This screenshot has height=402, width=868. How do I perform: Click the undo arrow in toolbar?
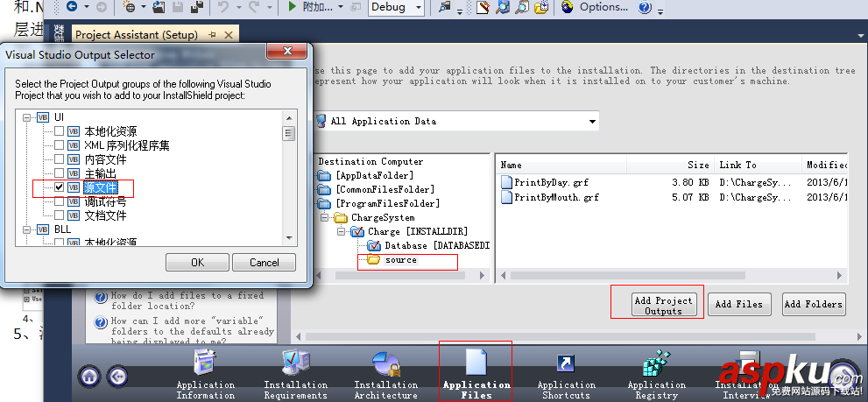[223, 7]
